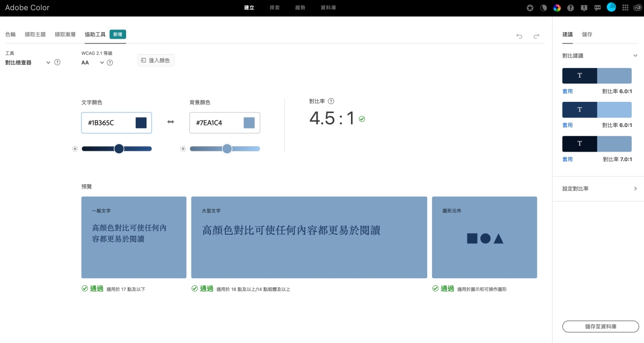Click the text color hex input field
644x343 pixels.
108,123
